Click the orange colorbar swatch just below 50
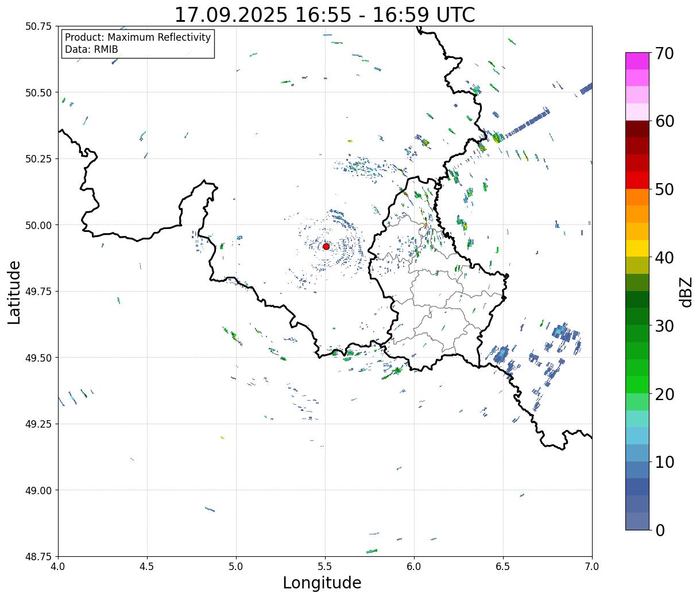This screenshot has height=597, width=700. [637, 197]
